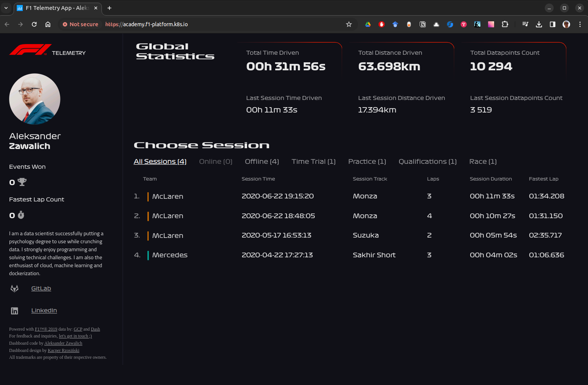
Task: Show the Race (1) sessions tab
Action: [483, 162]
